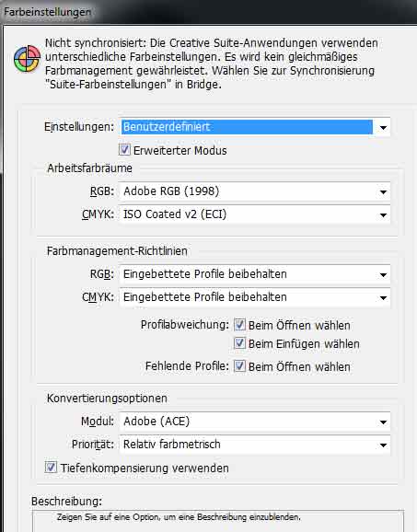Open the Einstellungen dropdown arrow

tap(383, 128)
